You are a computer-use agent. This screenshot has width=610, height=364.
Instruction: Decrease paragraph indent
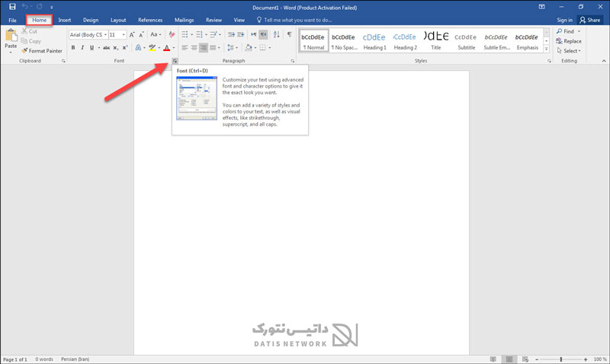pos(231,34)
